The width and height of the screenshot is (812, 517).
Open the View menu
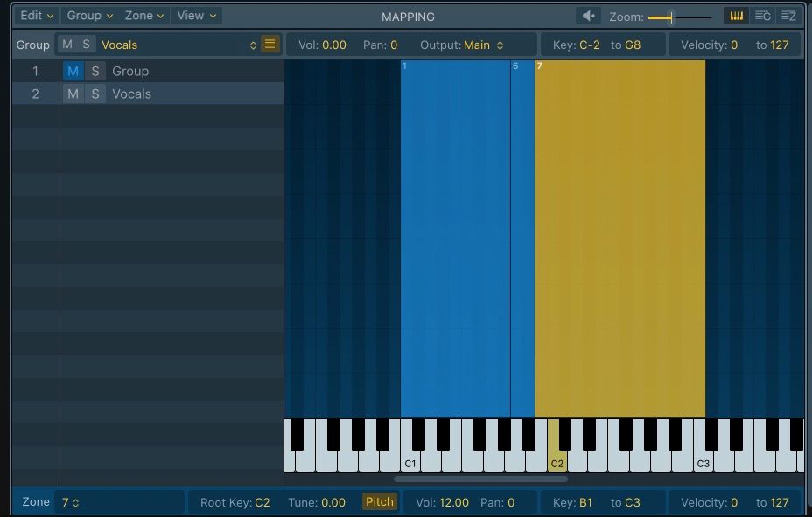point(196,16)
